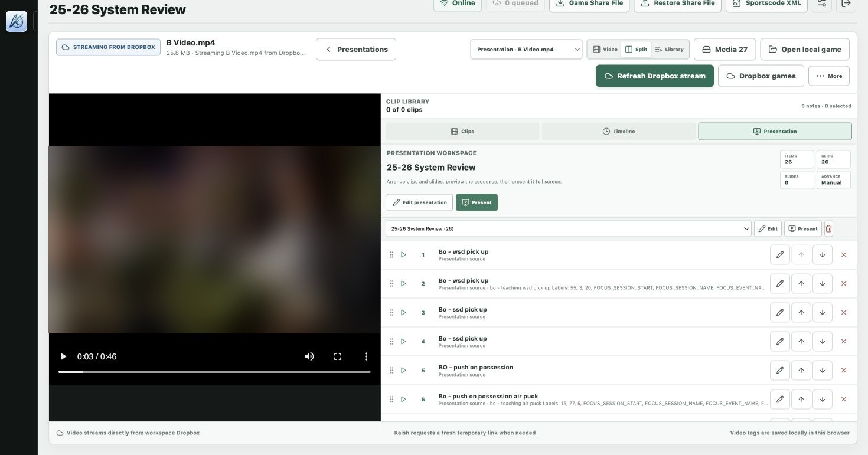Switch to Video view mode
The height and width of the screenshot is (455, 868).
(x=605, y=50)
